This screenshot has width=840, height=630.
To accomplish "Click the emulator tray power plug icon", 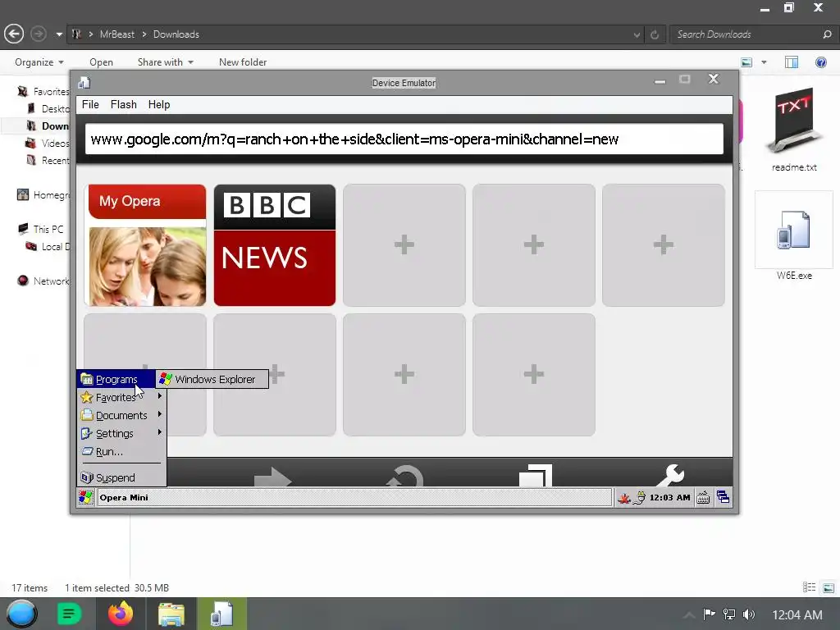I will 639,498.
